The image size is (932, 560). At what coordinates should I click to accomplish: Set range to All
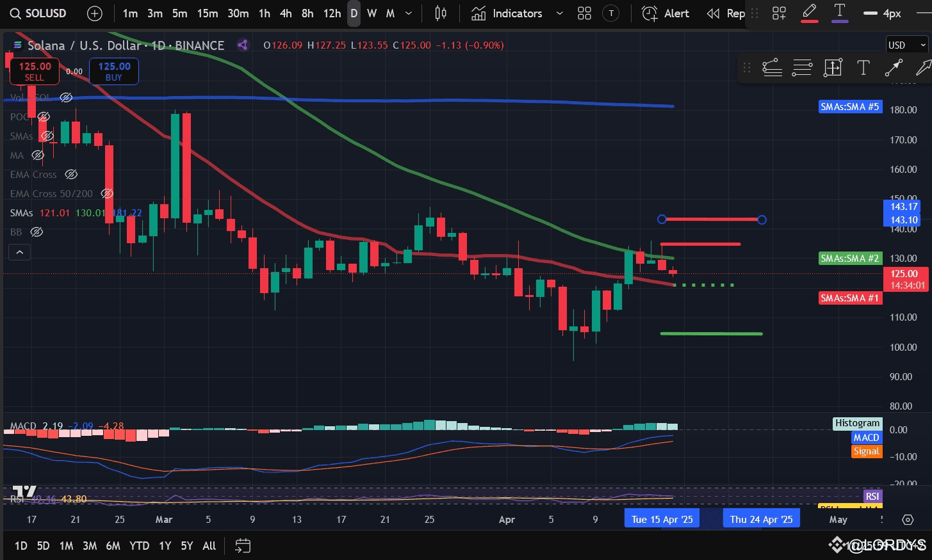(209, 546)
